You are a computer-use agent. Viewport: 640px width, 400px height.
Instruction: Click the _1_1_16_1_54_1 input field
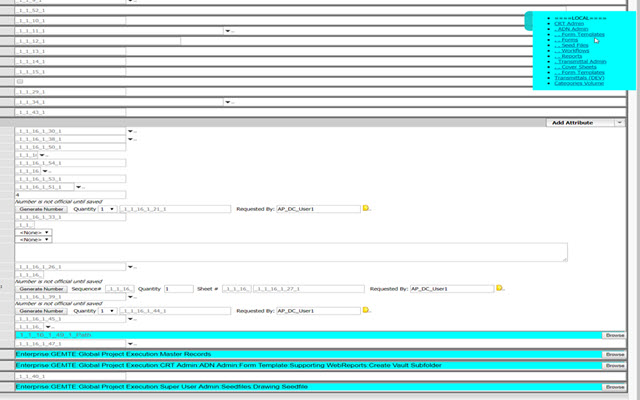click(x=70, y=163)
